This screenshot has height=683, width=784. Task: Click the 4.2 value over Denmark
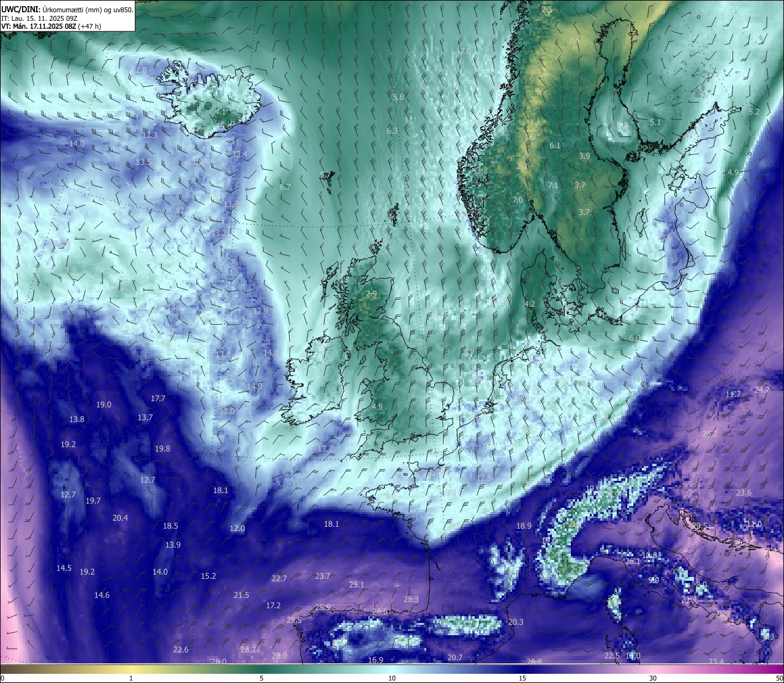[x=530, y=304]
